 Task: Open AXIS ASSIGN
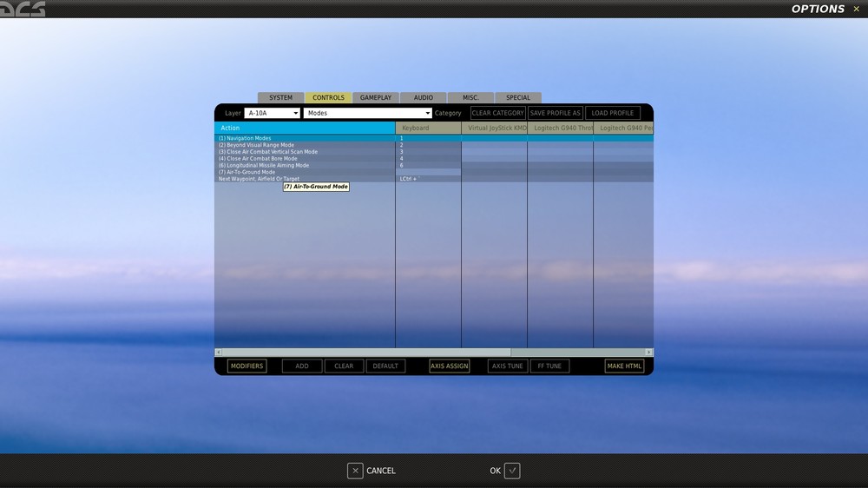[x=450, y=366]
